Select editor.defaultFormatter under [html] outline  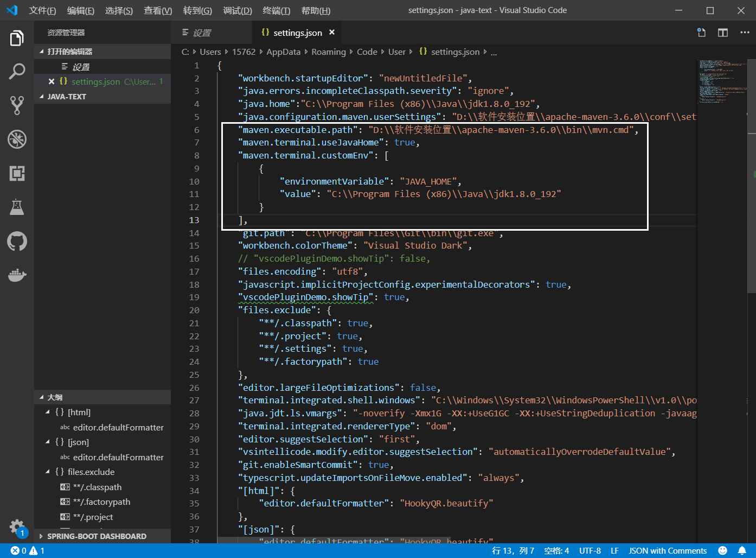point(102,428)
